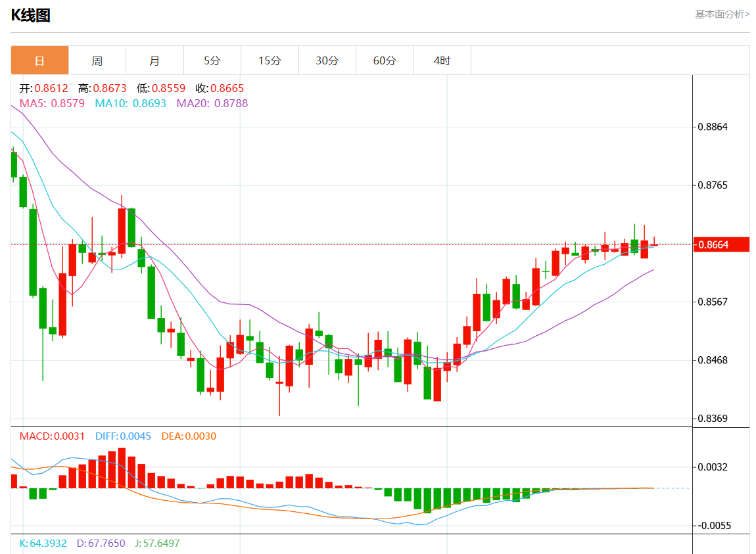Open the 5分 interval tab
The height and width of the screenshot is (554, 756).
(212, 60)
